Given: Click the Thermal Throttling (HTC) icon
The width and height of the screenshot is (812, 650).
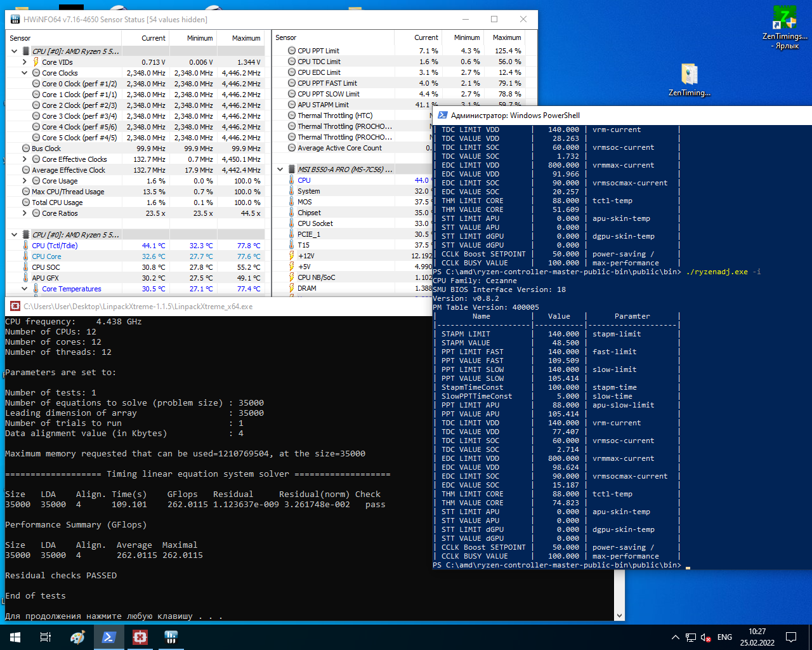Looking at the screenshot, I should click(292, 116).
